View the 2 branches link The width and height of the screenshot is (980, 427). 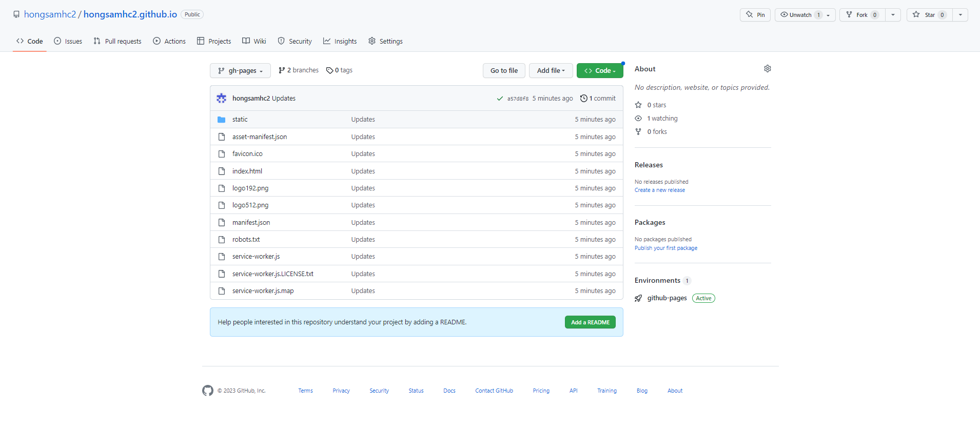[299, 70]
